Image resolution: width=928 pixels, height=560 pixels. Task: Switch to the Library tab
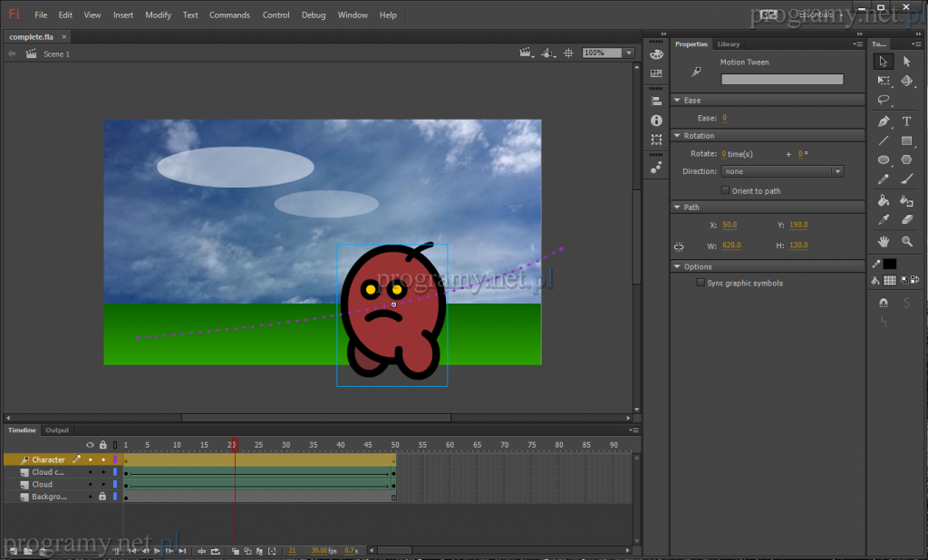tap(728, 44)
